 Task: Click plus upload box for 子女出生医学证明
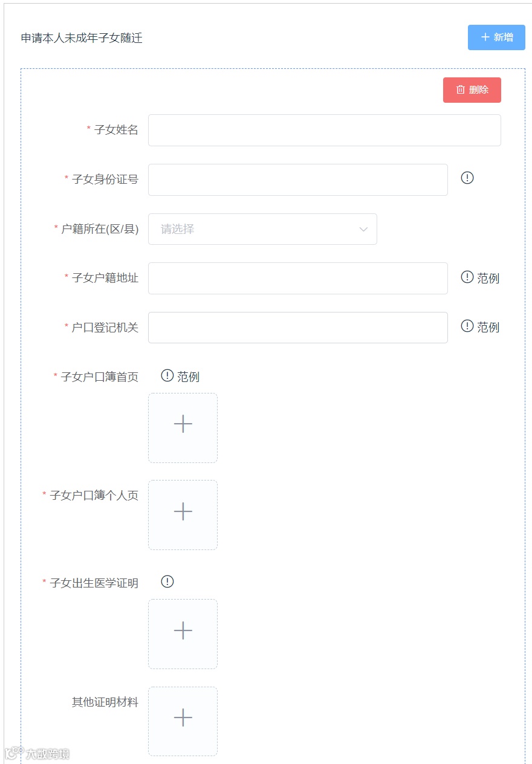point(183,634)
